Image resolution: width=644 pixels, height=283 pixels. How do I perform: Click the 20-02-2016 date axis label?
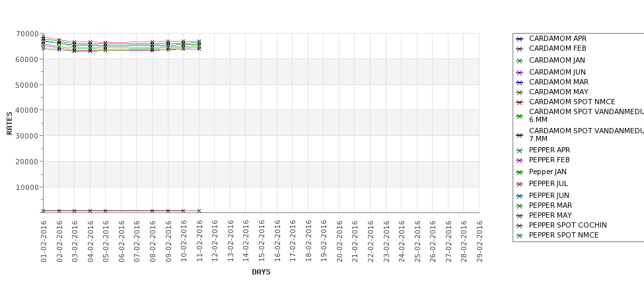(x=340, y=241)
